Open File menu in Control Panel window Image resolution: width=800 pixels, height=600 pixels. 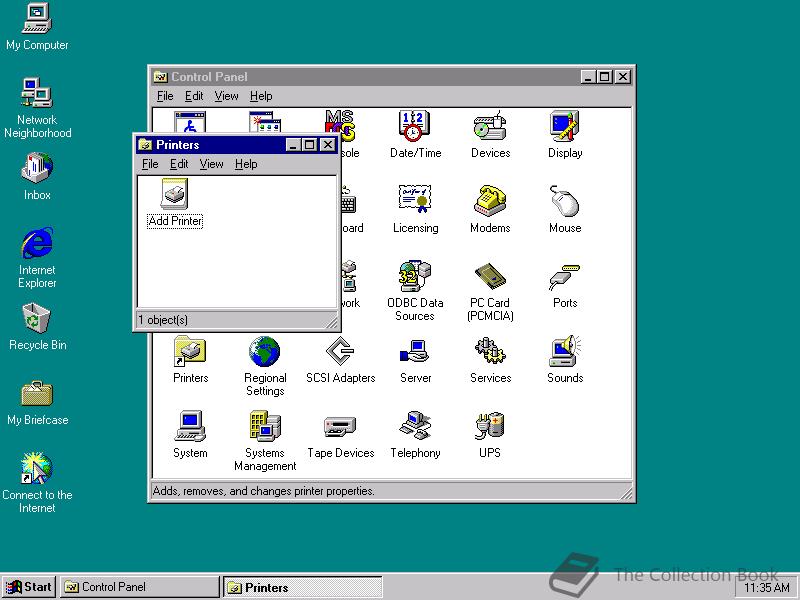click(165, 96)
